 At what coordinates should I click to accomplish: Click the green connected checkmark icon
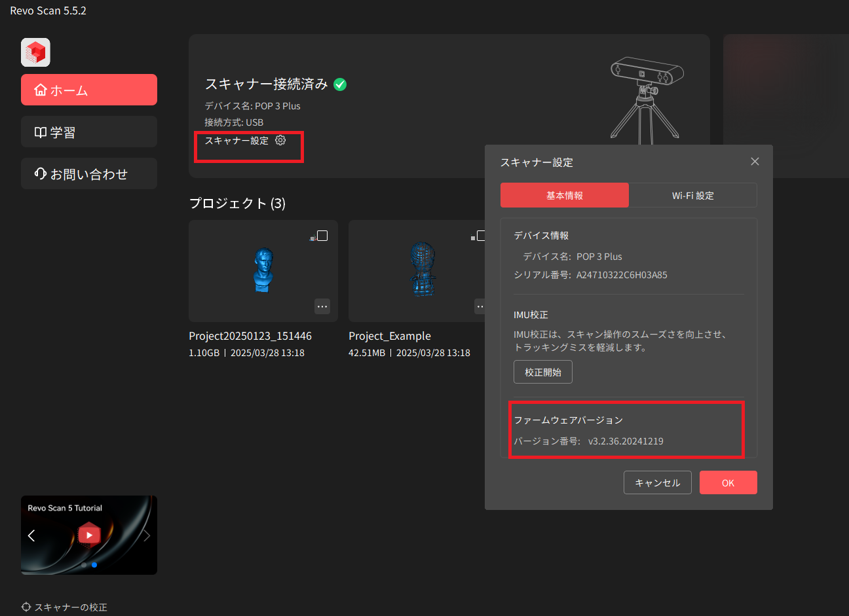[340, 84]
